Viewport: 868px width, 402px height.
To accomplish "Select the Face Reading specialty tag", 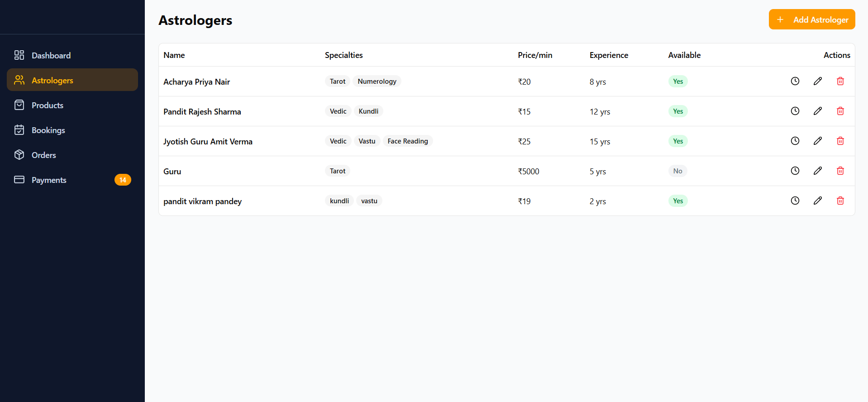I will coord(407,141).
